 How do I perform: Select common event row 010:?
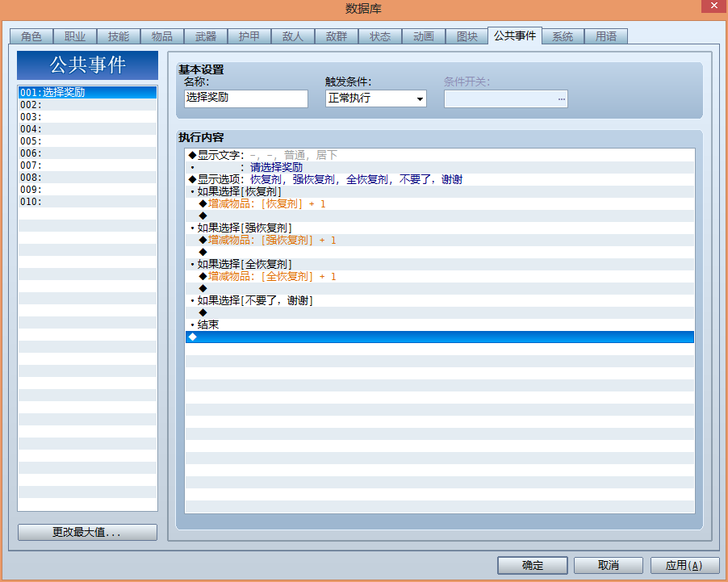87,201
